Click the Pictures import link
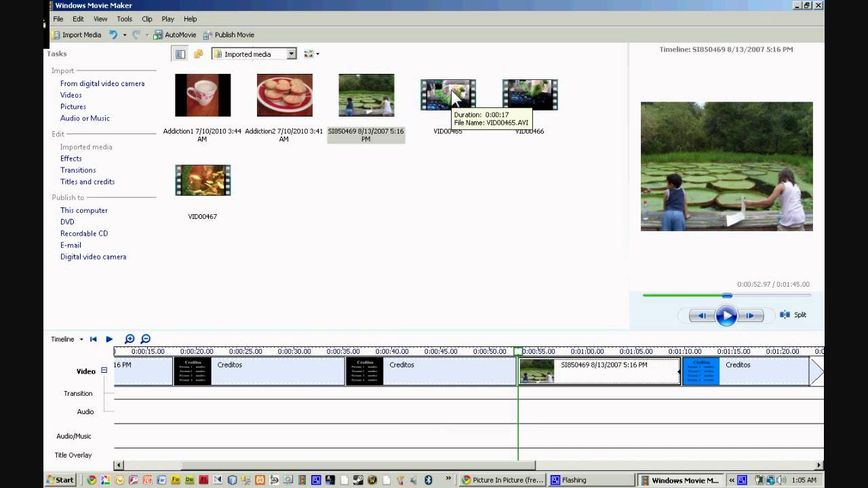The width and height of the screenshot is (868, 488). tap(73, 106)
